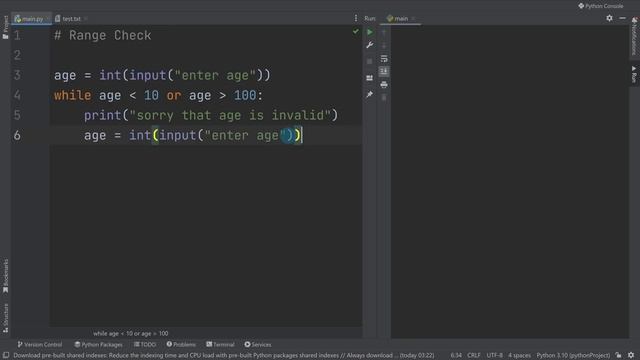Open the Bookmarks tool window sidebar
This screenshot has width=640, height=360.
coord(5,276)
